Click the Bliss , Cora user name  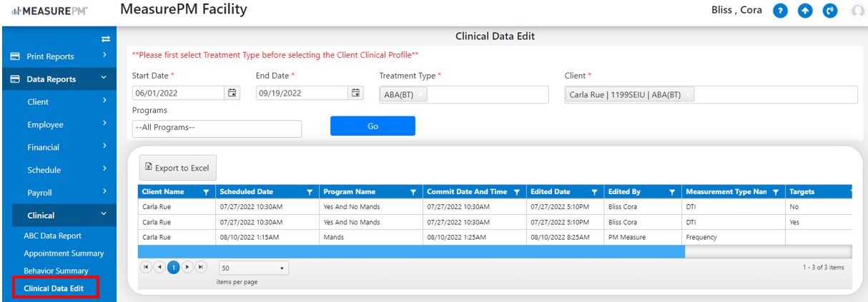pyautogui.click(x=736, y=11)
